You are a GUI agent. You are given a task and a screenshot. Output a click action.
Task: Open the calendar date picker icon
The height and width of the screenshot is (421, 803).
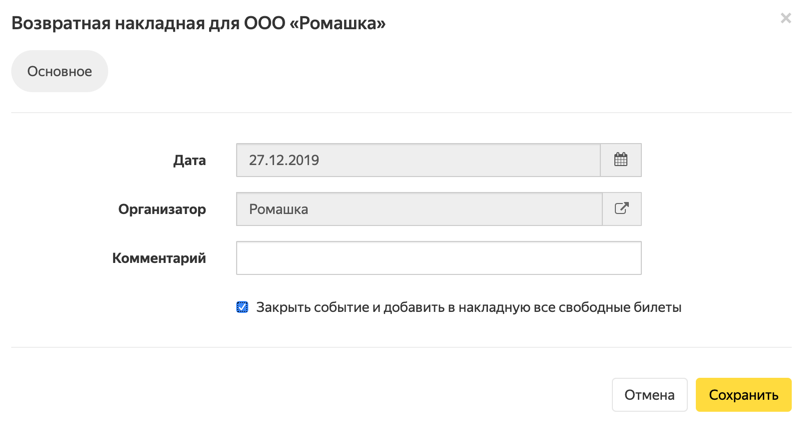621,160
